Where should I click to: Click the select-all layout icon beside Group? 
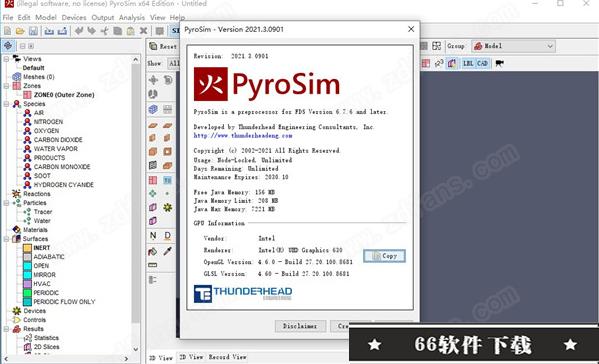[436, 46]
